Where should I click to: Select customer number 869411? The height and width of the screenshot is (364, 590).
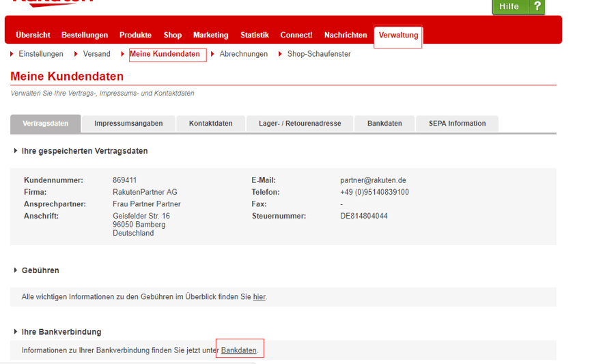[x=124, y=180]
